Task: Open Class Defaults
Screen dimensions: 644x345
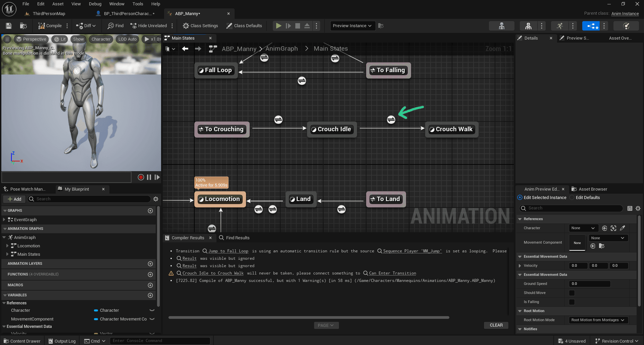Action: 244,26
